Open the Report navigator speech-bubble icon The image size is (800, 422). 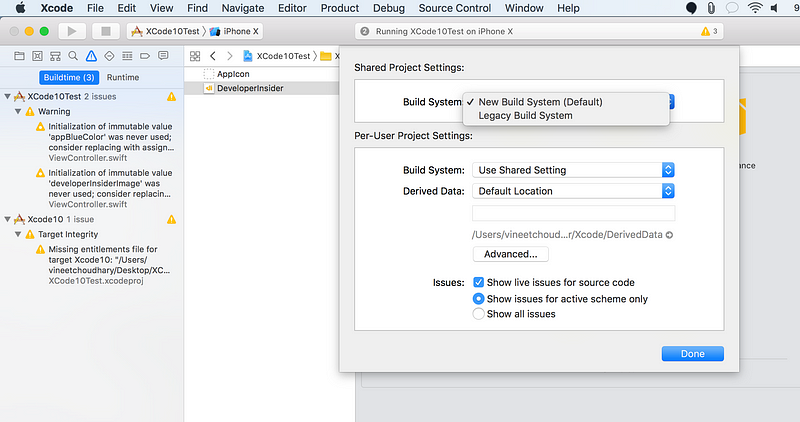point(163,56)
